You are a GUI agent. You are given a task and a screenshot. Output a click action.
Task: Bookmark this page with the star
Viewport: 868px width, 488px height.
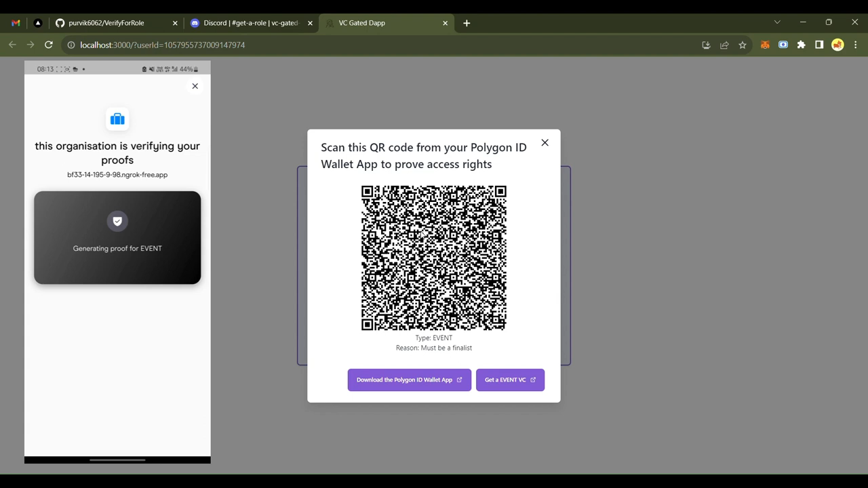(743, 45)
